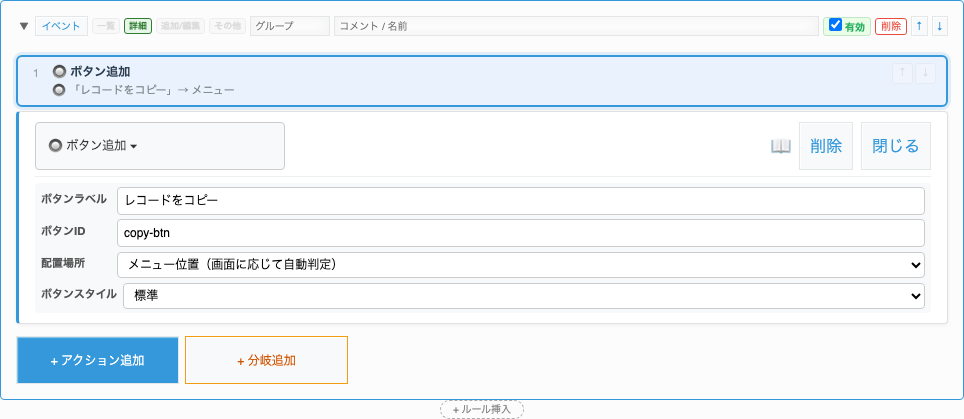The height and width of the screenshot is (419, 964).
Task: Switch to the 詳細 view tab
Action: (138, 26)
